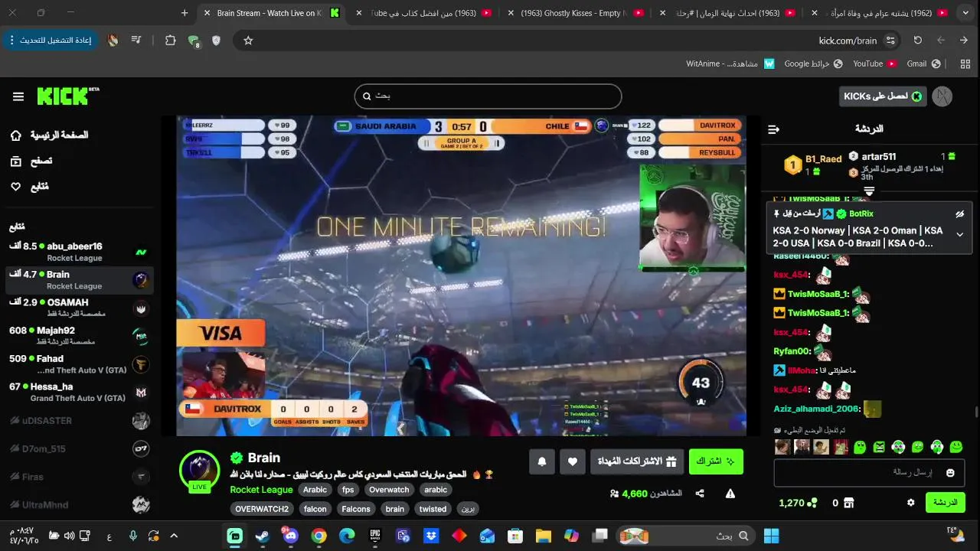
Task: Click the OVERWATCH2 tag
Action: click(262, 509)
